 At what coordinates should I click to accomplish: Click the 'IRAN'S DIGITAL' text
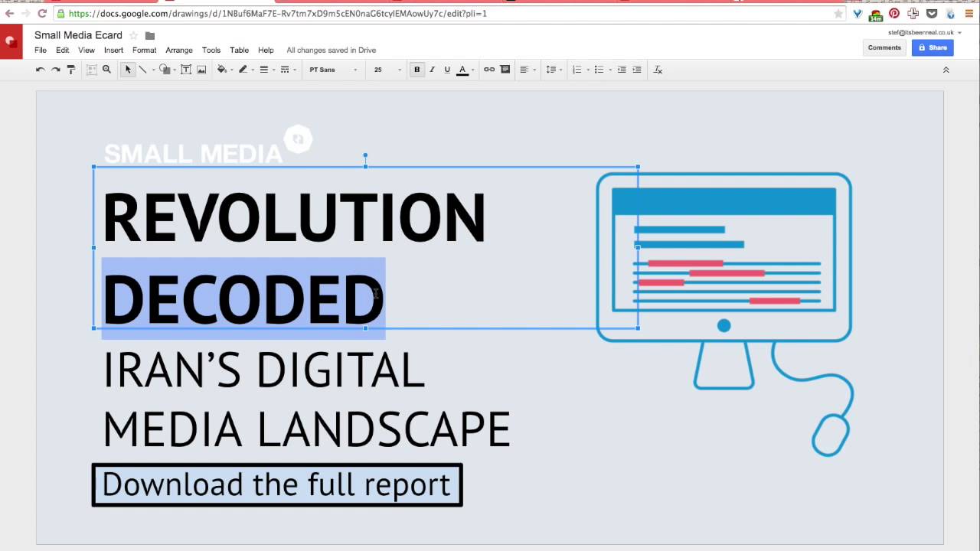[263, 370]
